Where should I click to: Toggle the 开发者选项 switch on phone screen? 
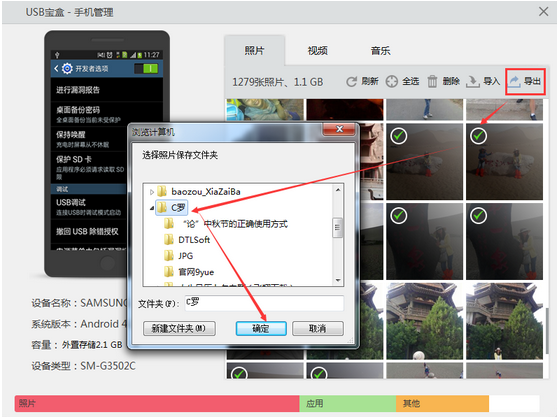(x=146, y=69)
